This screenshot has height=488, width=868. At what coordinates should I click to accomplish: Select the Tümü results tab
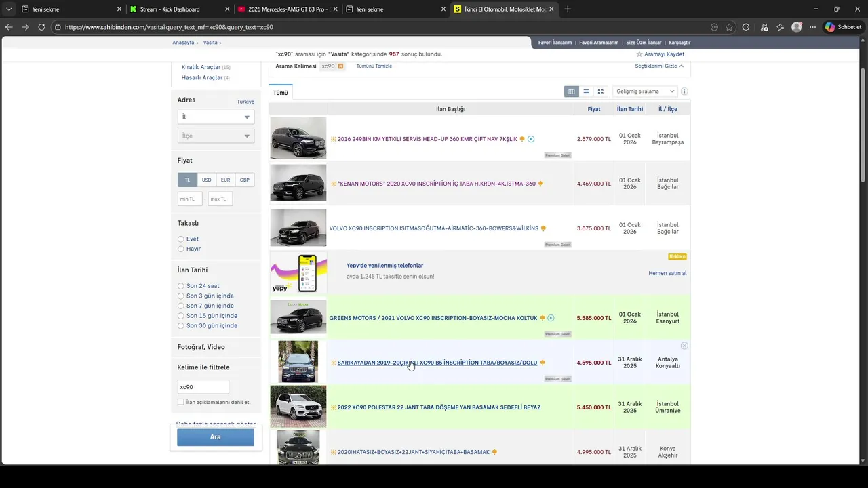coord(281,93)
